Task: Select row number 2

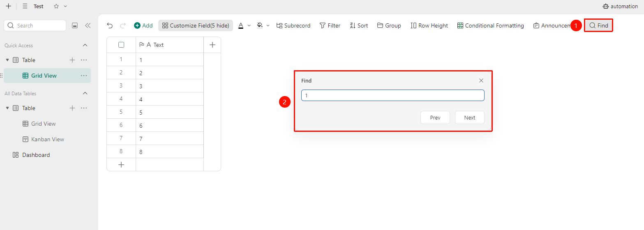Action: tap(121, 73)
